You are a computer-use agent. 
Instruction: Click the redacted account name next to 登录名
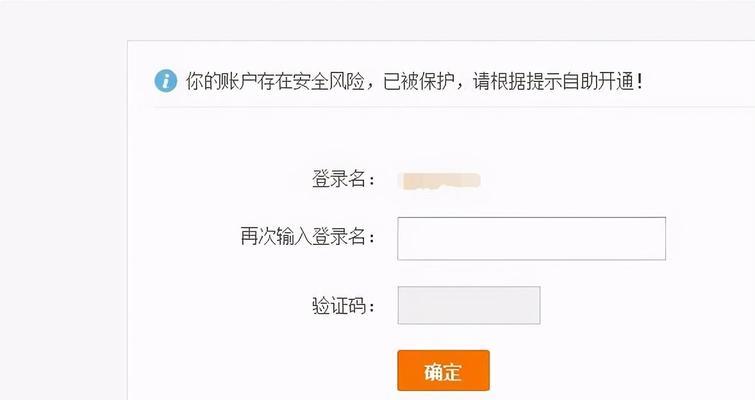click(x=441, y=181)
